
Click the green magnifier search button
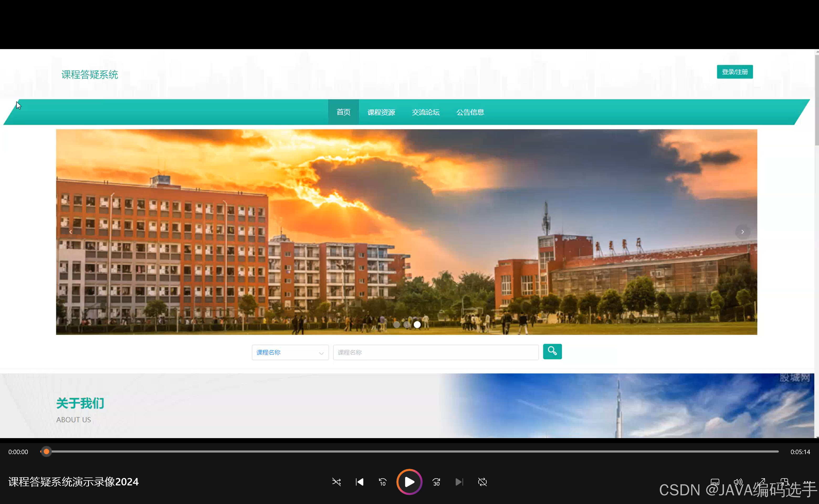coord(552,351)
